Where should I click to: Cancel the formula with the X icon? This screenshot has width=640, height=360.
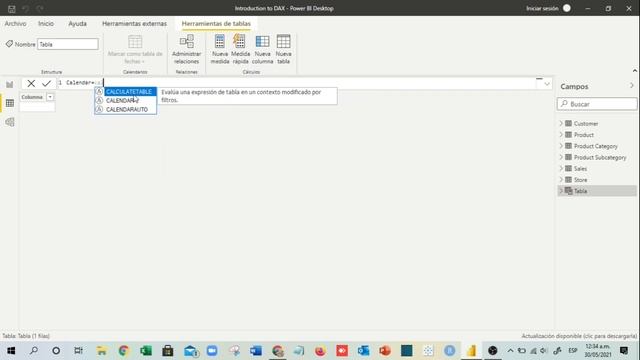tap(31, 84)
